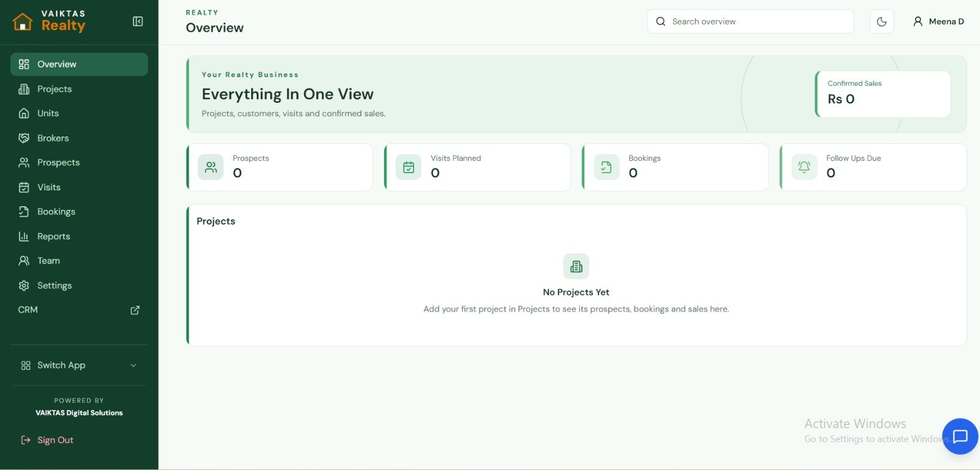Open the chat support bubble
The width and height of the screenshot is (980, 470).
point(960,436)
